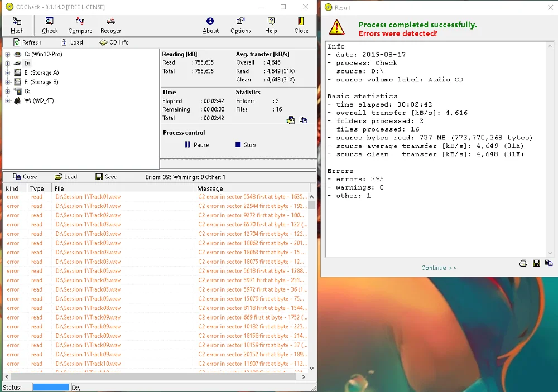Click the Hash toolbar icon

17,25
